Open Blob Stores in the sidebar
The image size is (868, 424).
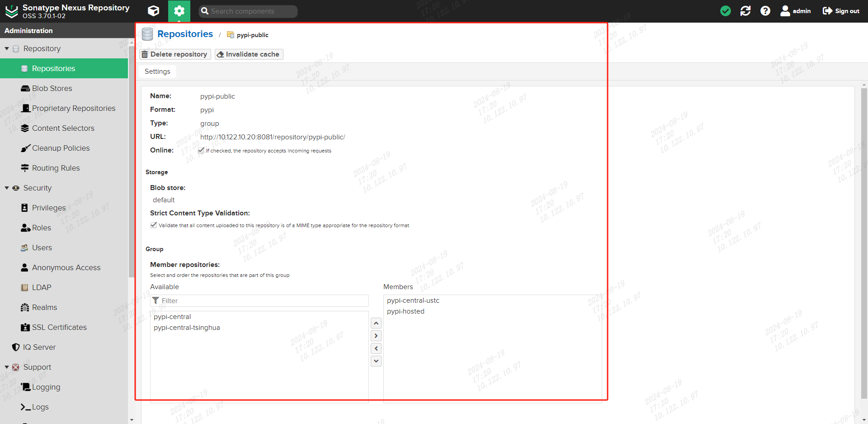click(x=64, y=88)
